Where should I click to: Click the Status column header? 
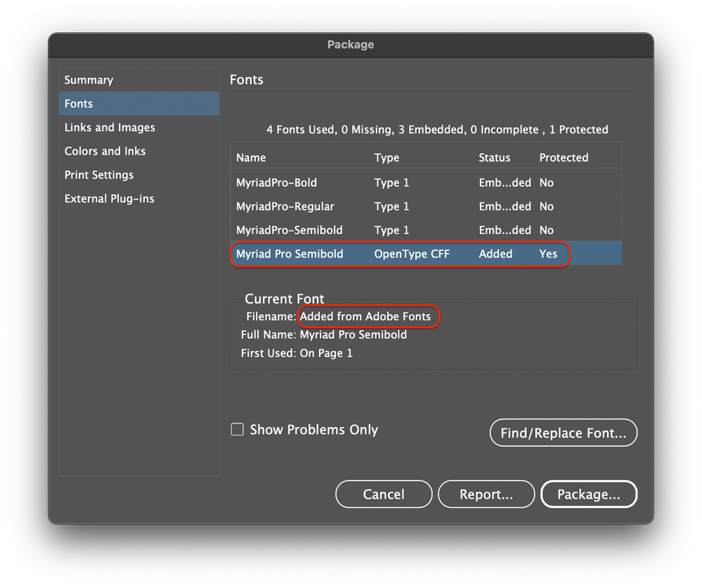pyautogui.click(x=494, y=157)
